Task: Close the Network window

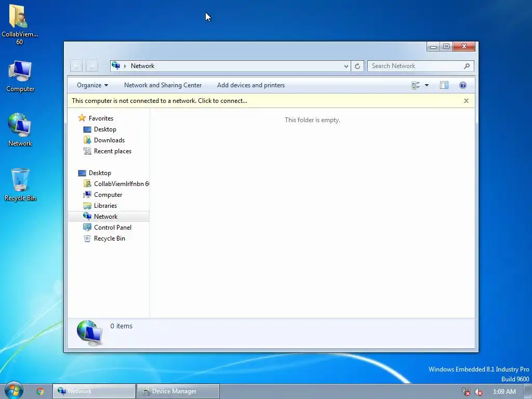Action: (x=464, y=46)
